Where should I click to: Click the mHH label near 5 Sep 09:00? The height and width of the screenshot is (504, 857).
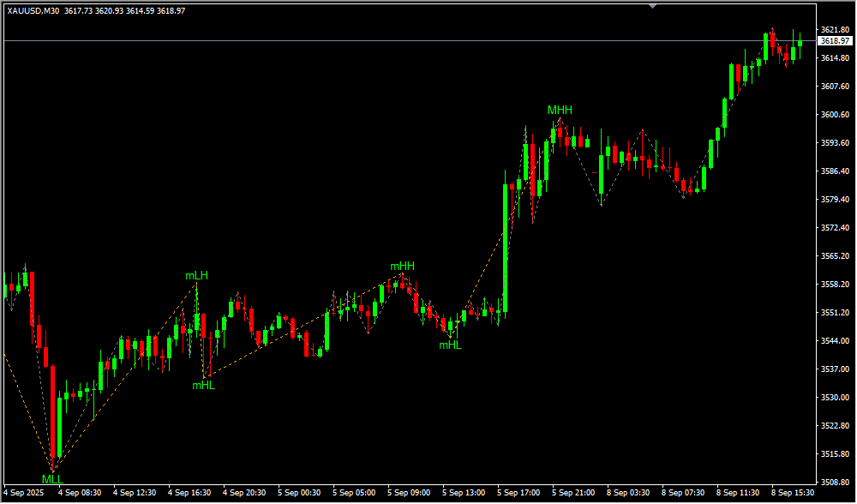402,266
